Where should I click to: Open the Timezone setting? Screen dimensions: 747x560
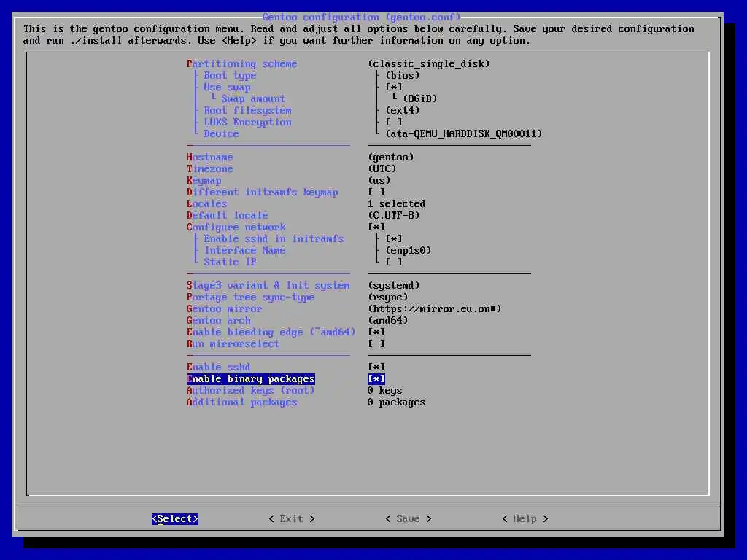coord(209,168)
